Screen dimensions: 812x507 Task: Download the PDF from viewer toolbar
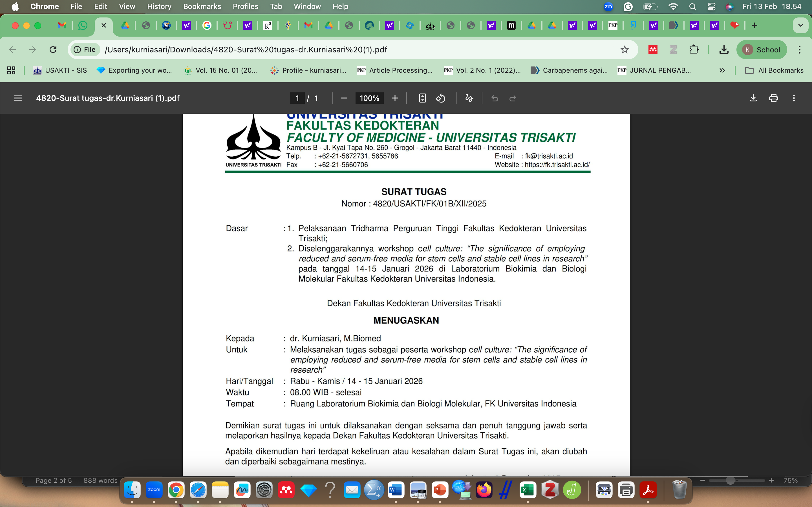[x=753, y=98]
